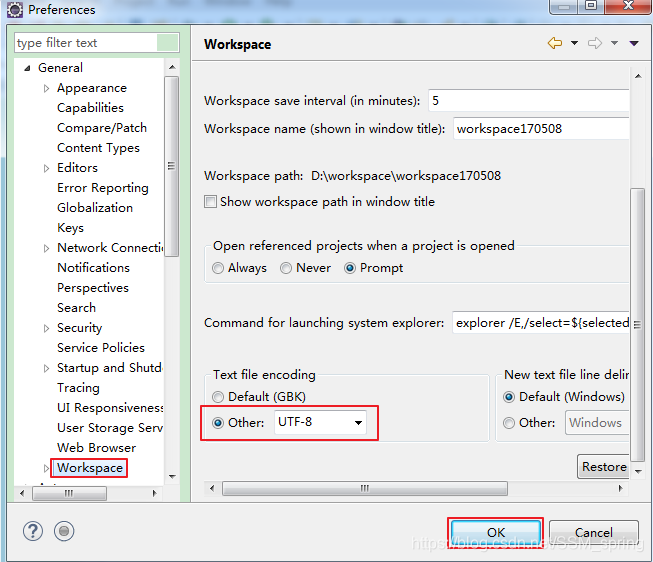Open the forward history dropdown arrow
The image size is (653, 562).
point(614,43)
